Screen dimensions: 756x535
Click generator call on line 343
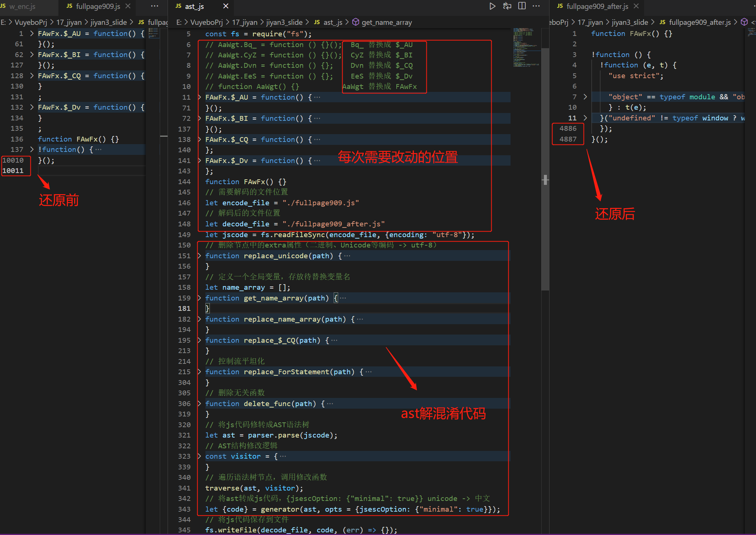coord(353,509)
